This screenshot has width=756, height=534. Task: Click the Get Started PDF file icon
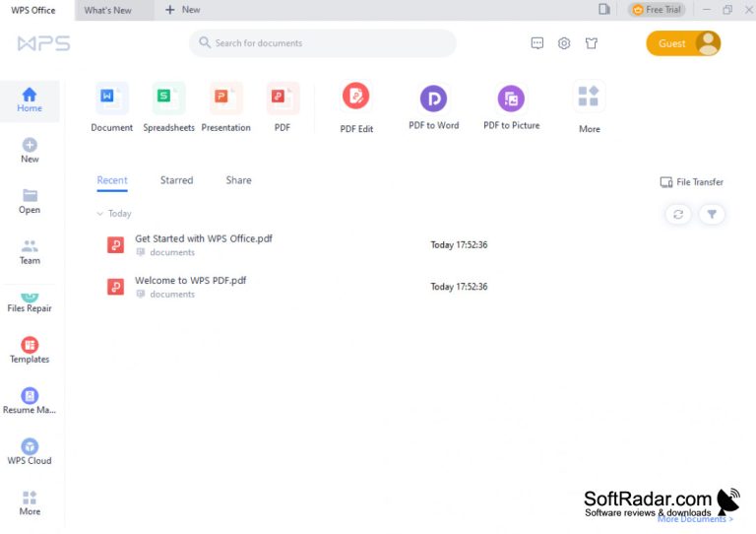(x=116, y=245)
